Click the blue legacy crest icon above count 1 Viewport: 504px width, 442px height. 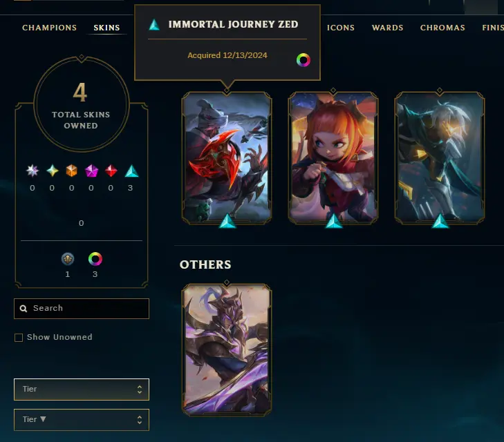[x=68, y=259]
